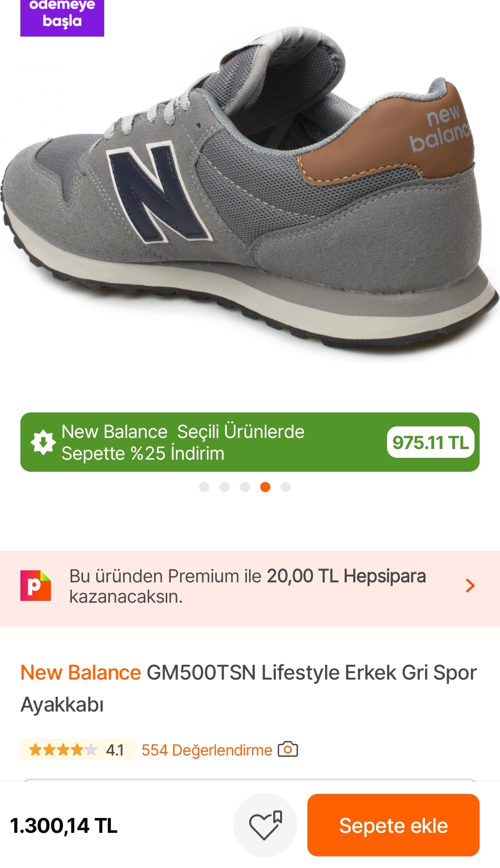Screen dimensions: 500x868
Task: Expand the Premium Hepsipara banner arrow
Action: coord(470,586)
